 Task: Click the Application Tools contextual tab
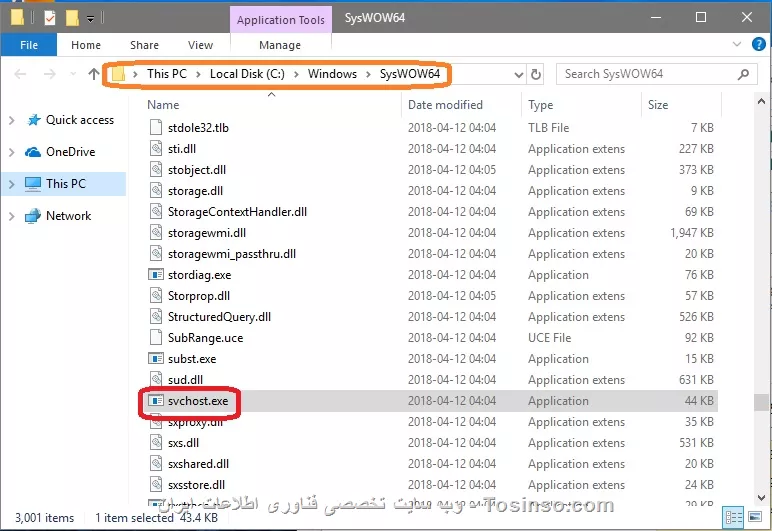pyautogui.click(x=281, y=20)
